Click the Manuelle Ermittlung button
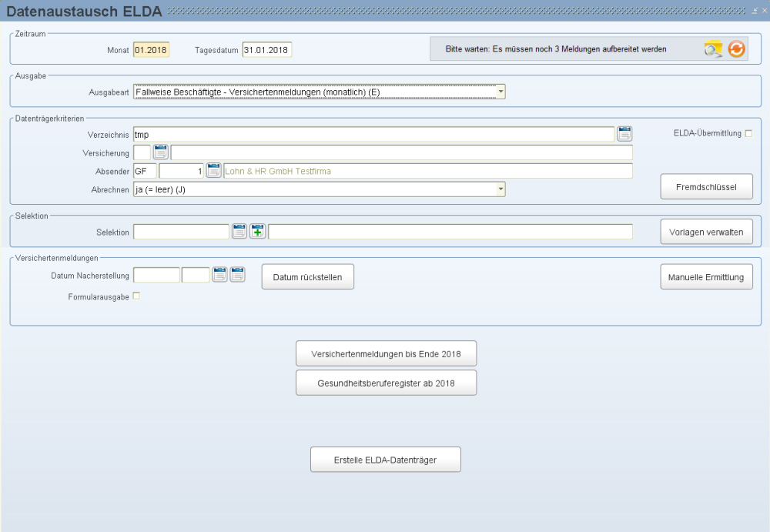 [706, 277]
